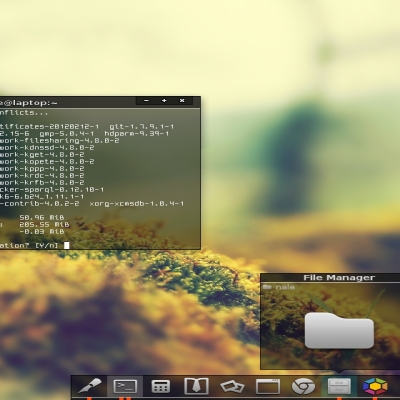
Task: Open the photos image viewer dock icon
Action: pos(232,387)
